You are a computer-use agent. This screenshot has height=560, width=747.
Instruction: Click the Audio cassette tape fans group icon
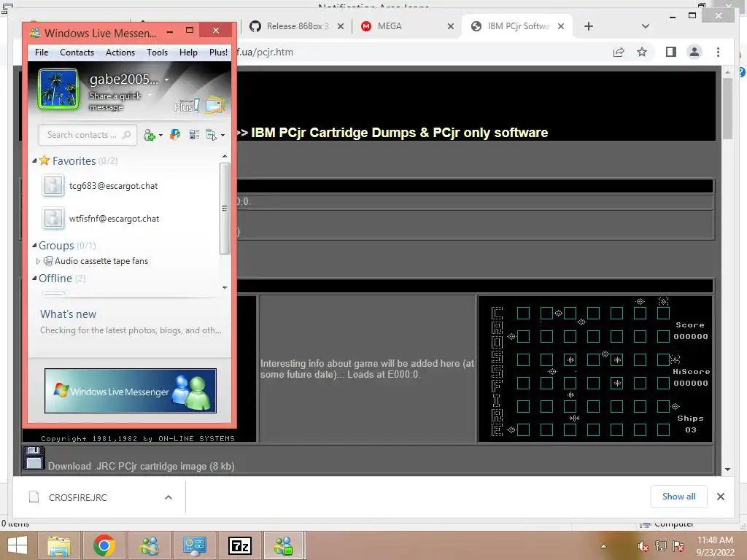click(x=48, y=260)
